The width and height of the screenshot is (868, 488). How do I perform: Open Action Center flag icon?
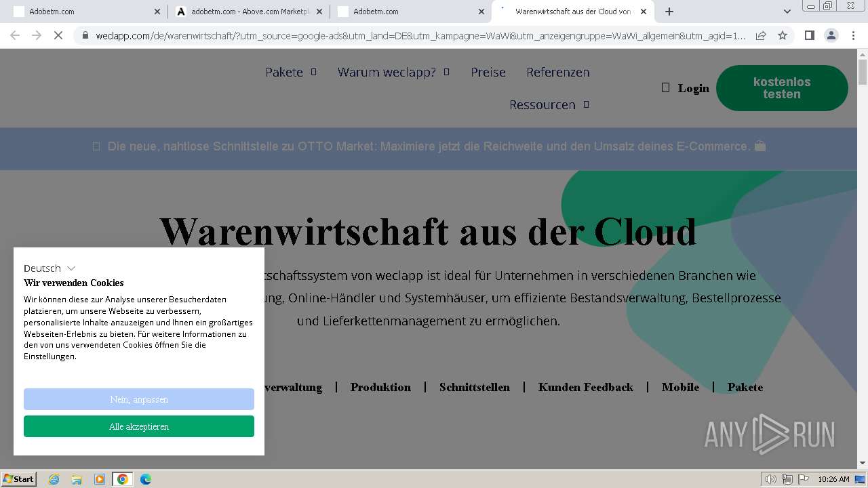(802, 479)
